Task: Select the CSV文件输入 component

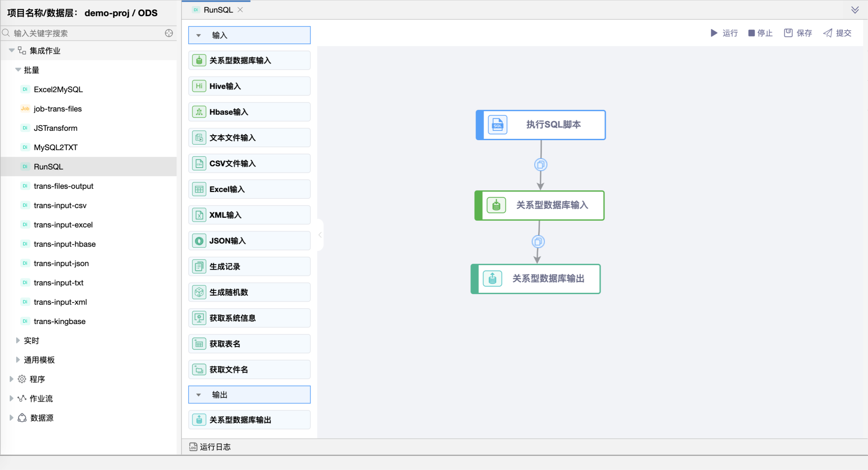Action: coord(249,163)
